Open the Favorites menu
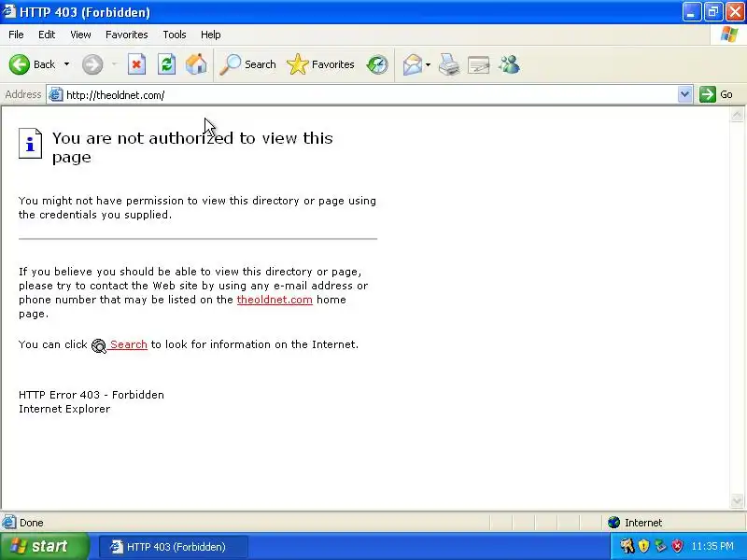 [127, 35]
